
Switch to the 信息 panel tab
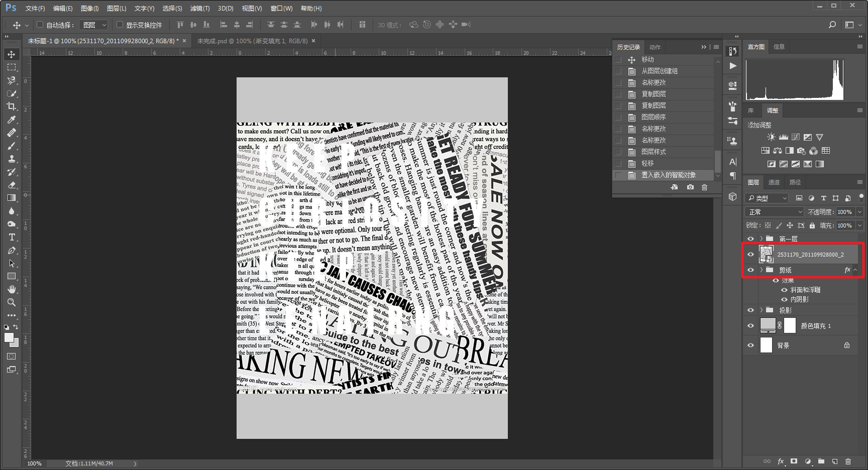[x=779, y=47]
